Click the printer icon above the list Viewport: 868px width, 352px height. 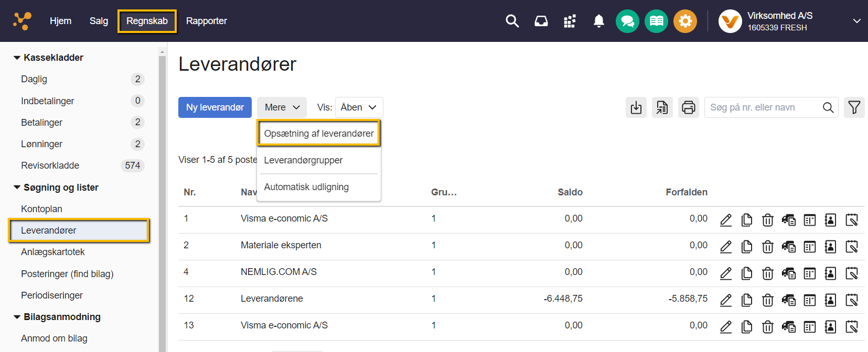(688, 107)
